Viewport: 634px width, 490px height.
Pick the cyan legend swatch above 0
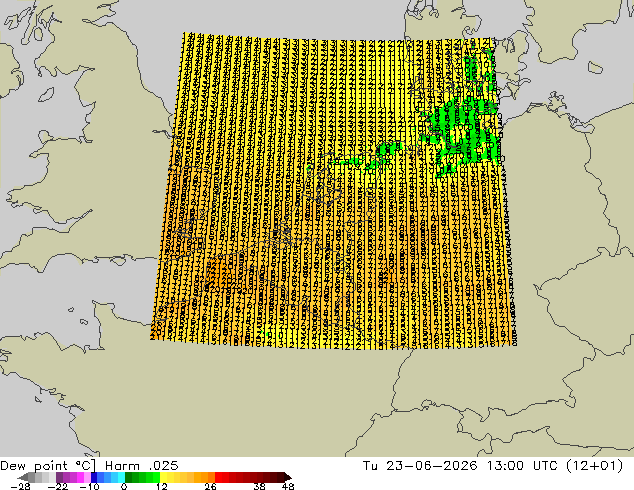pyautogui.click(x=121, y=477)
